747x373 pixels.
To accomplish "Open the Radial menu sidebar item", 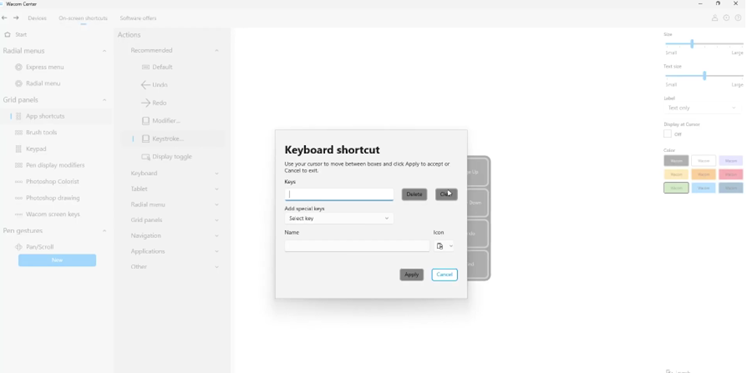I will pyautogui.click(x=43, y=83).
